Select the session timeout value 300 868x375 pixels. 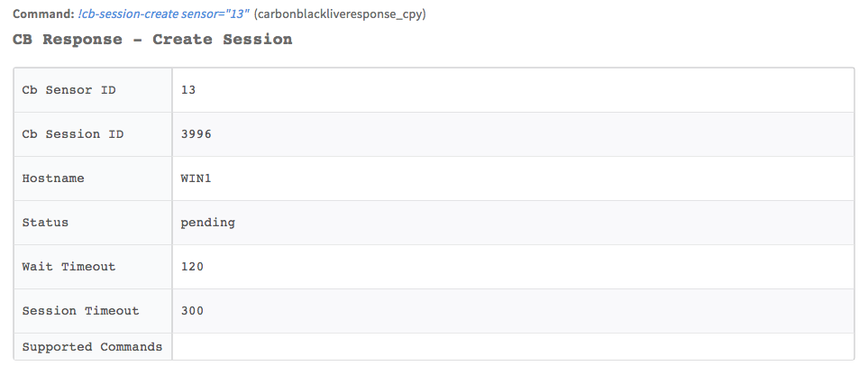click(x=192, y=311)
